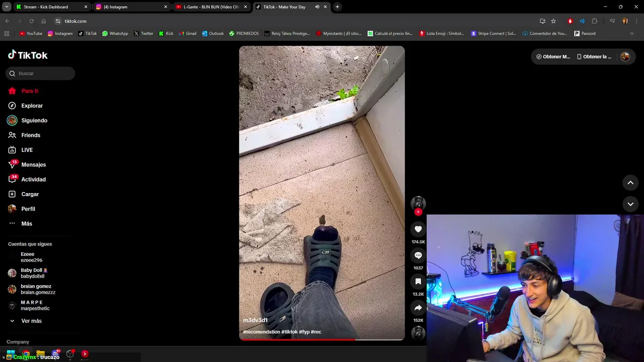Open the creator's avatar beside the video
The height and width of the screenshot is (362, 644).
[418, 203]
